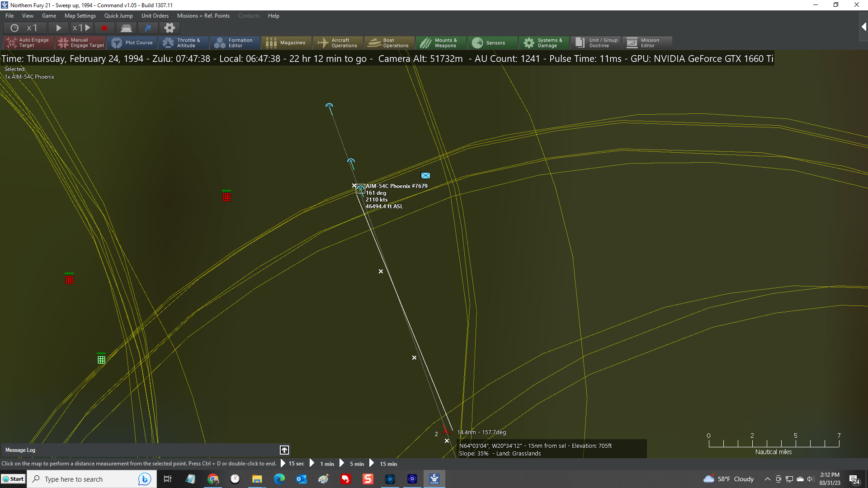The height and width of the screenshot is (488, 868).
Task: Open the Unit Orders menu
Action: [155, 16]
